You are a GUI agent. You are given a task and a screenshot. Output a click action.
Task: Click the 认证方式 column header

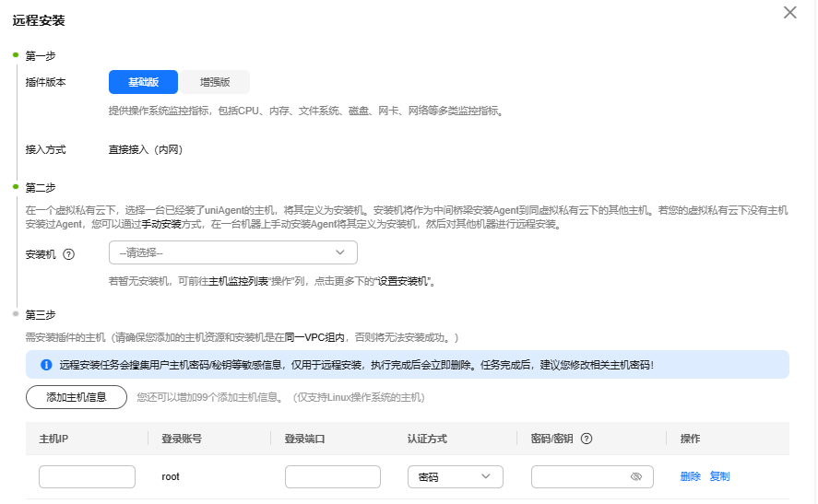tap(427, 439)
